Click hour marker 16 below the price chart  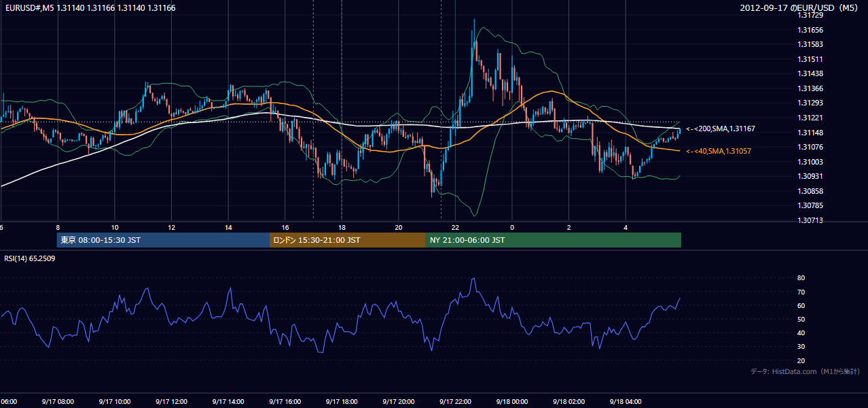[x=285, y=227]
